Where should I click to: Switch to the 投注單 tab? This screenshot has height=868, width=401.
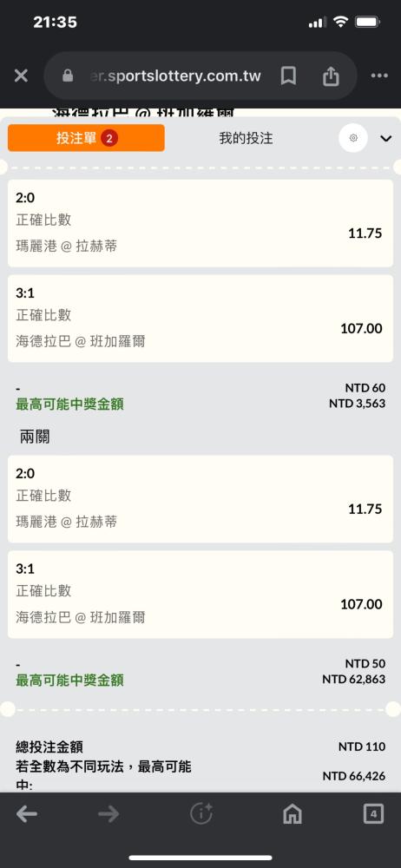(x=87, y=138)
